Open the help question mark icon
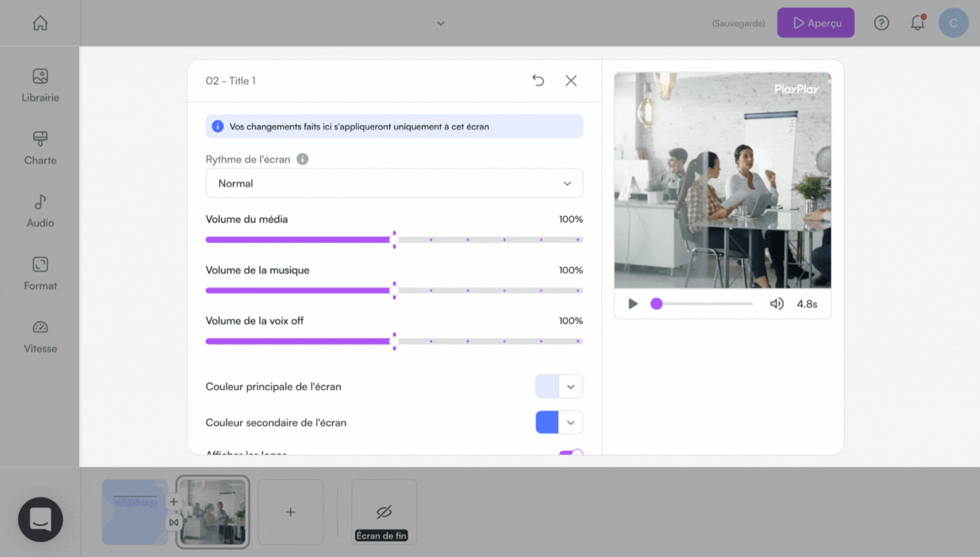980x557 pixels. pos(881,23)
